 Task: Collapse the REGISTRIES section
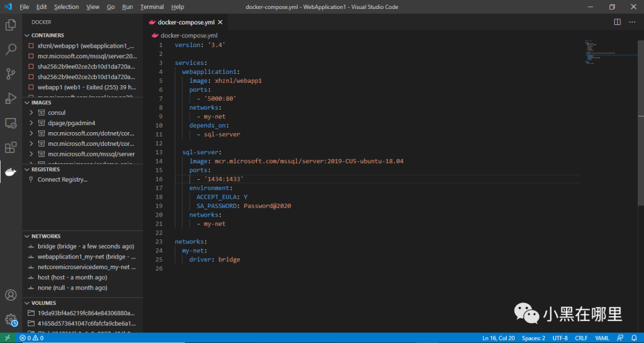(27, 169)
